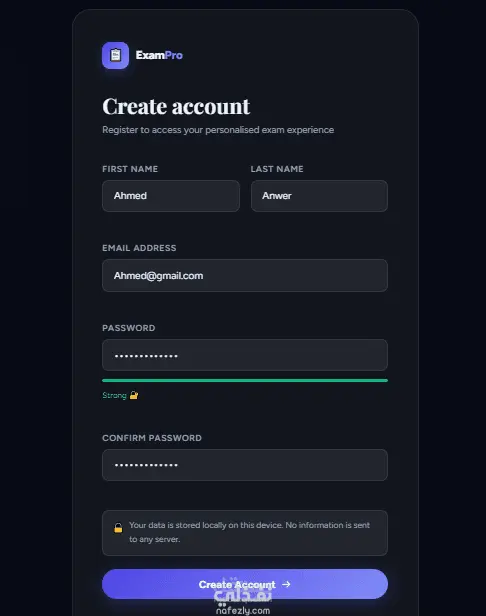Click the lock icon beside Strong
Viewport: 486px width, 616px height.
pyautogui.click(x=134, y=395)
